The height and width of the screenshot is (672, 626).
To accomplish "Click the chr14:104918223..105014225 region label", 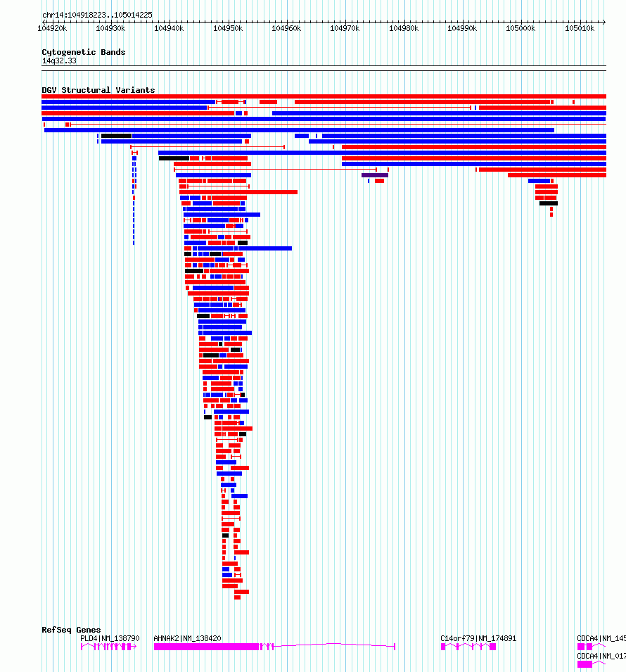I will coord(97,15).
